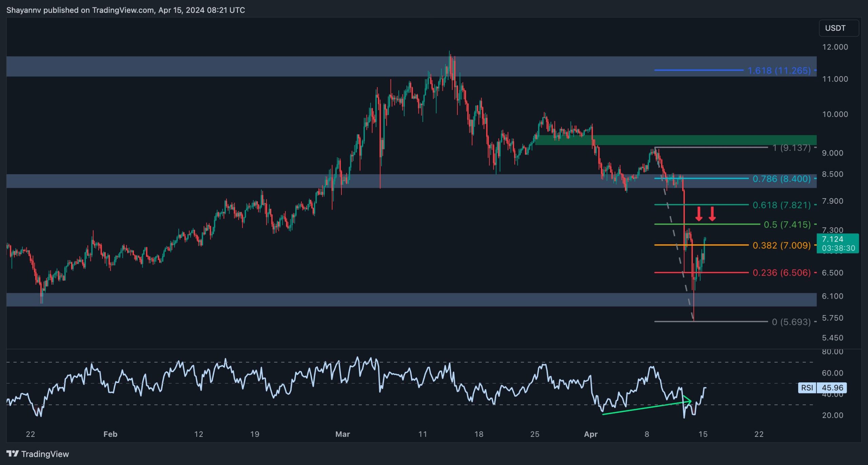Click the 0.786 (8.400) Fibonacci label
The height and width of the screenshot is (465, 868).
[x=782, y=179]
